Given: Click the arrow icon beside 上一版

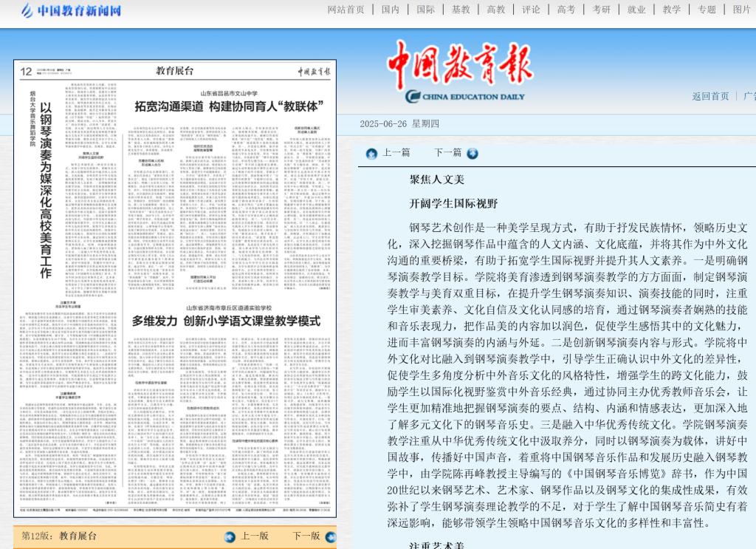Looking at the screenshot, I should point(230,536).
